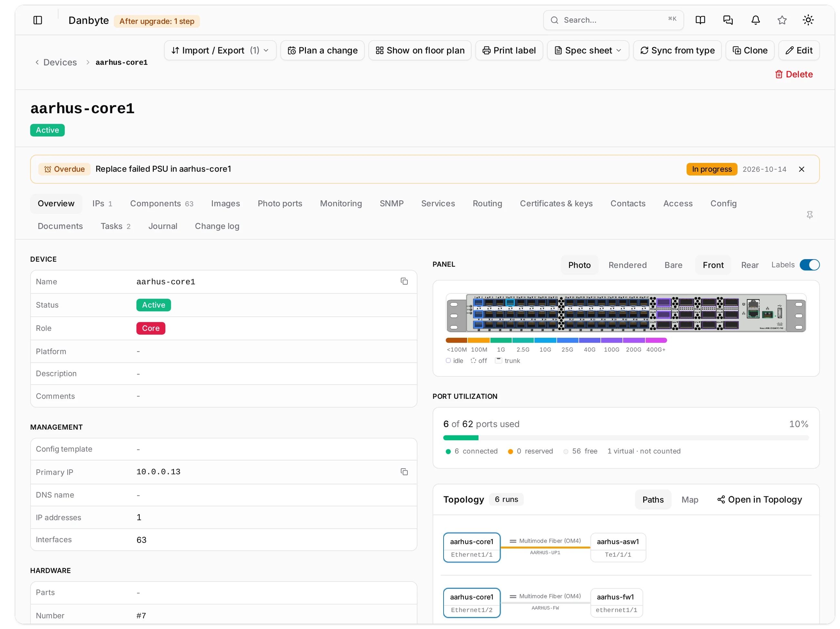
Task: Dismiss the overdue PSU task banner
Action: click(x=801, y=169)
